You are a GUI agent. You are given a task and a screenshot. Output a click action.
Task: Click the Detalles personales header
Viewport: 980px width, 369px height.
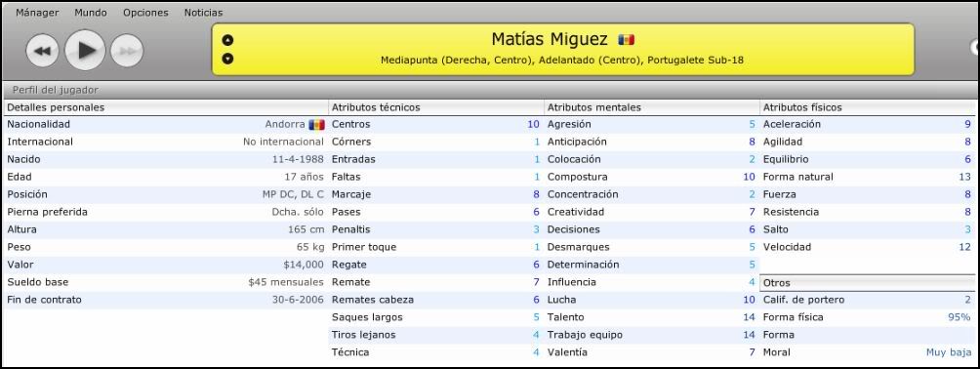[56, 107]
